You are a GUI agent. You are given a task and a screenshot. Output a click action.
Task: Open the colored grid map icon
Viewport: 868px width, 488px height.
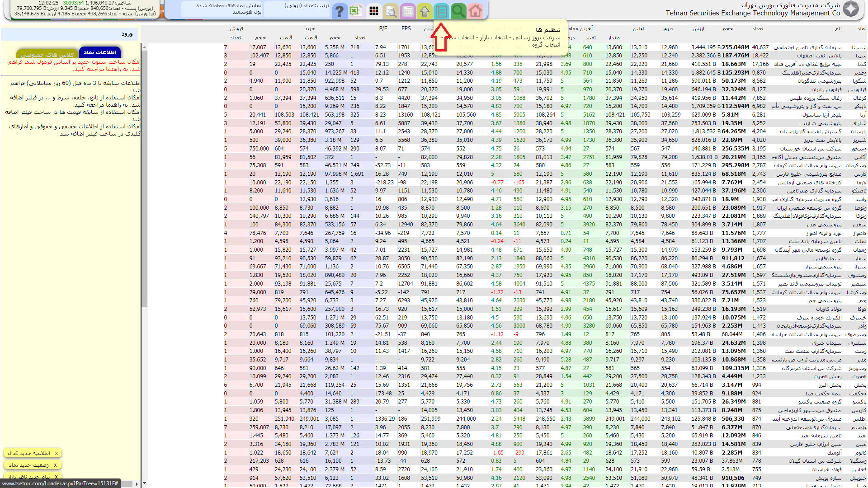coord(374,11)
